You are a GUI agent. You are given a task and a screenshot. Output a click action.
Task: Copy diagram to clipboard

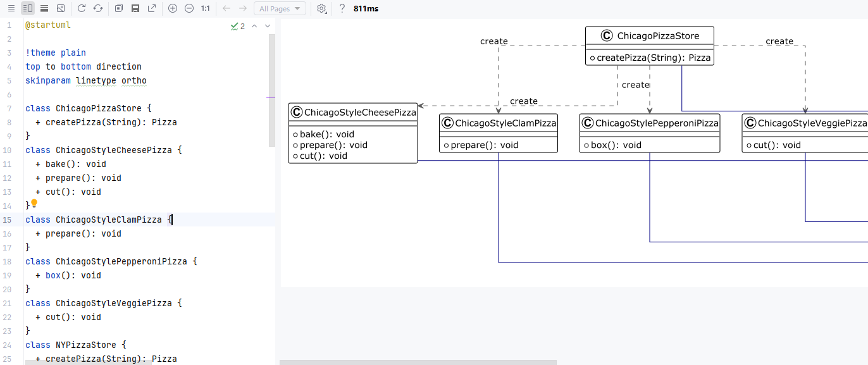click(119, 8)
